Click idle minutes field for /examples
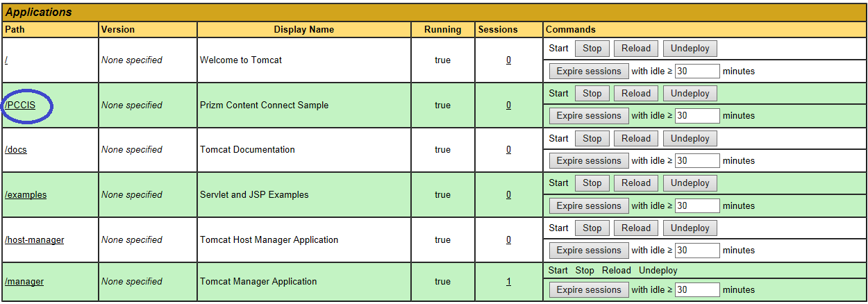 [x=696, y=206]
